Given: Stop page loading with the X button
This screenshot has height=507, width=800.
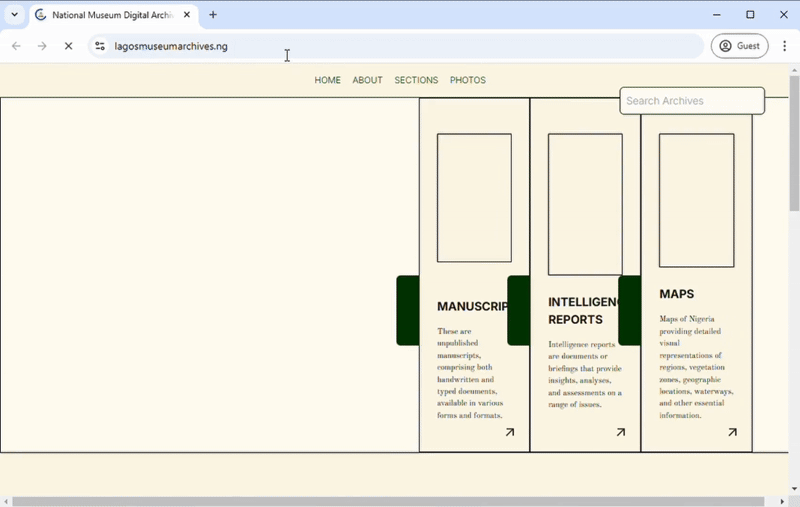Looking at the screenshot, I should click(68, 46).
